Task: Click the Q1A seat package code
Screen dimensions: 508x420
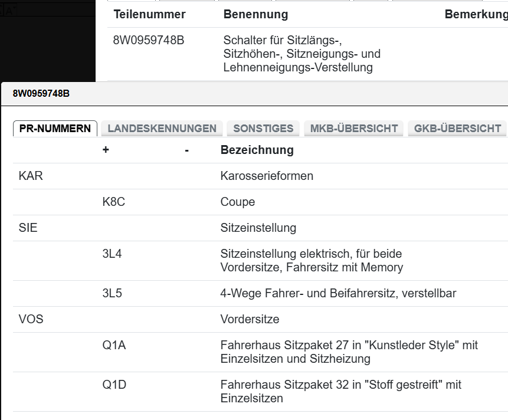Action: 114,345
